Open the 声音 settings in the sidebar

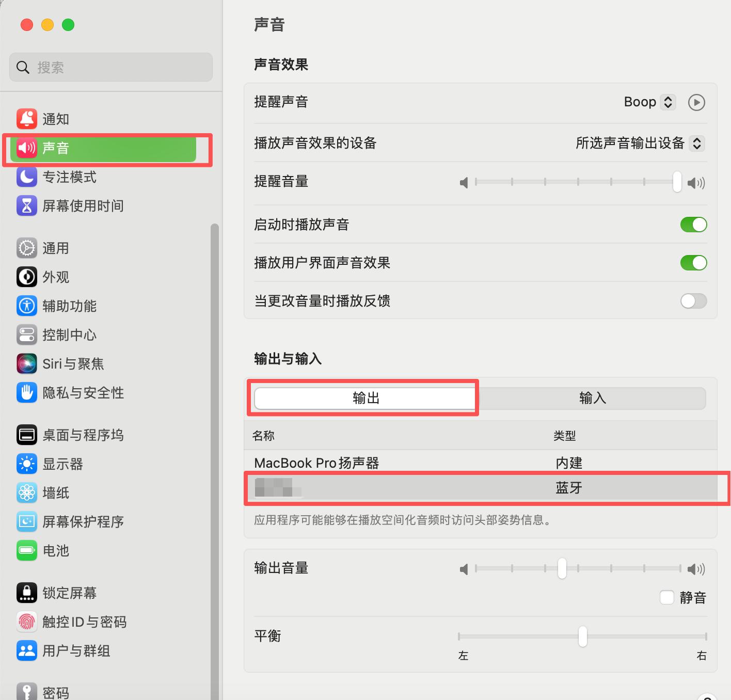55,149
